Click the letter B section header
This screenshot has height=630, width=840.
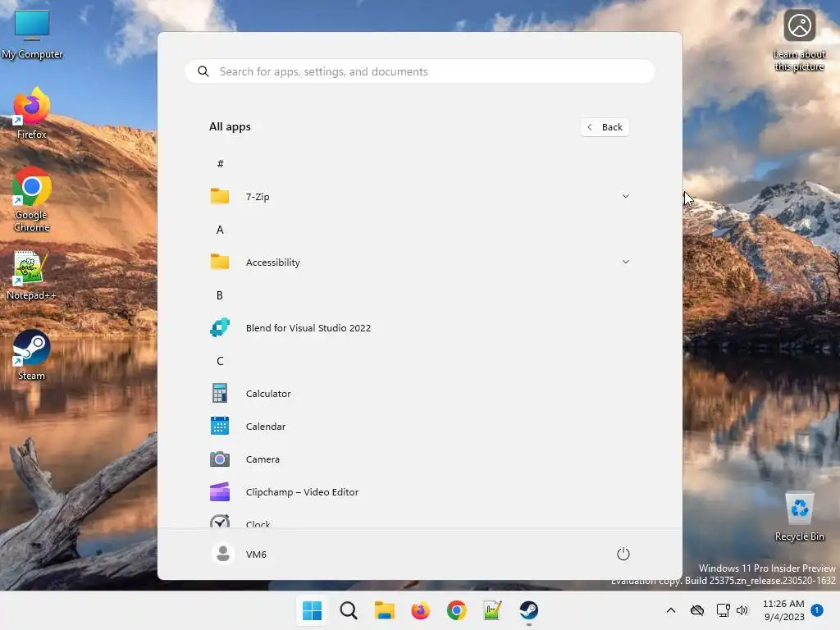pos(220,295)
